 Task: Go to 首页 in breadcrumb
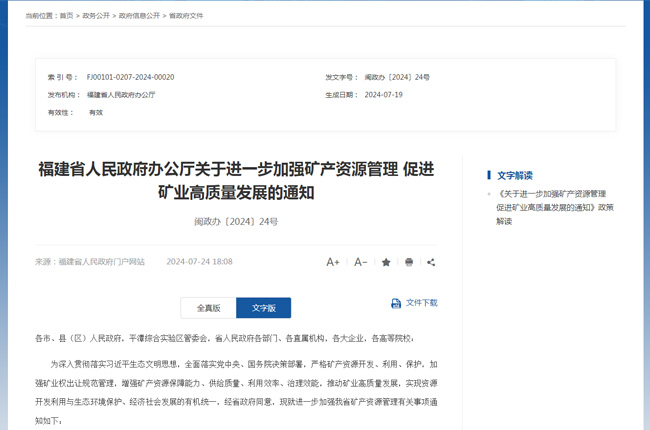pyautogui.click(x=66, y=16)
